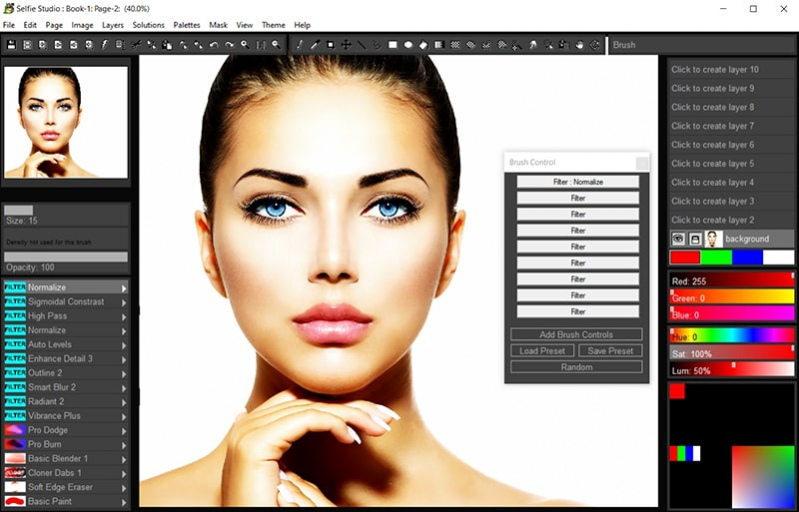
Task: Close the Brush Control panel
Action: click(x=642, y=162)
